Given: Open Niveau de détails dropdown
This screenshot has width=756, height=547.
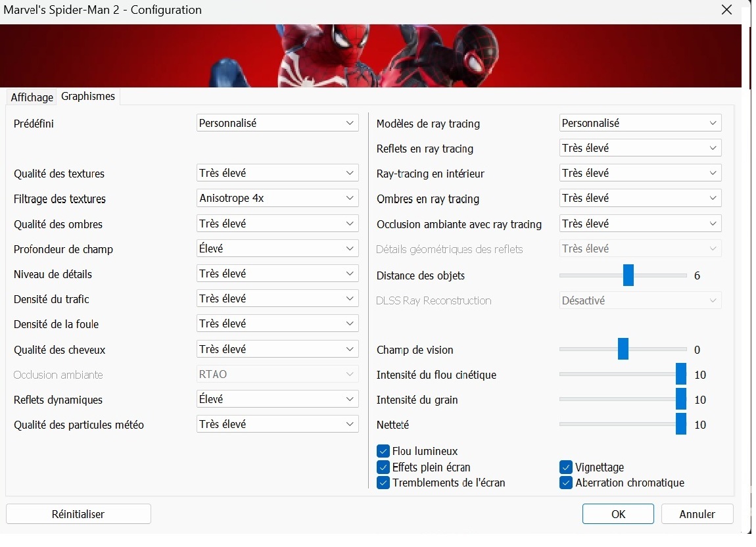Looking at the screenshot, I should click(277, 274).
